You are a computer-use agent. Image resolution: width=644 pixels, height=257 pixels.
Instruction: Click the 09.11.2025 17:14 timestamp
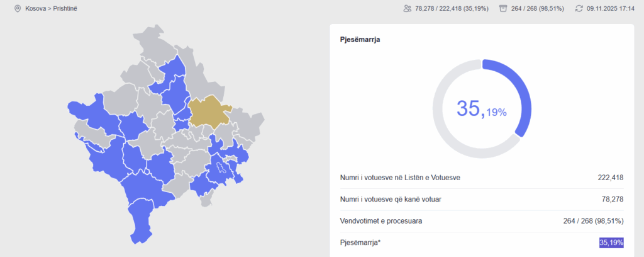[610, 9]
